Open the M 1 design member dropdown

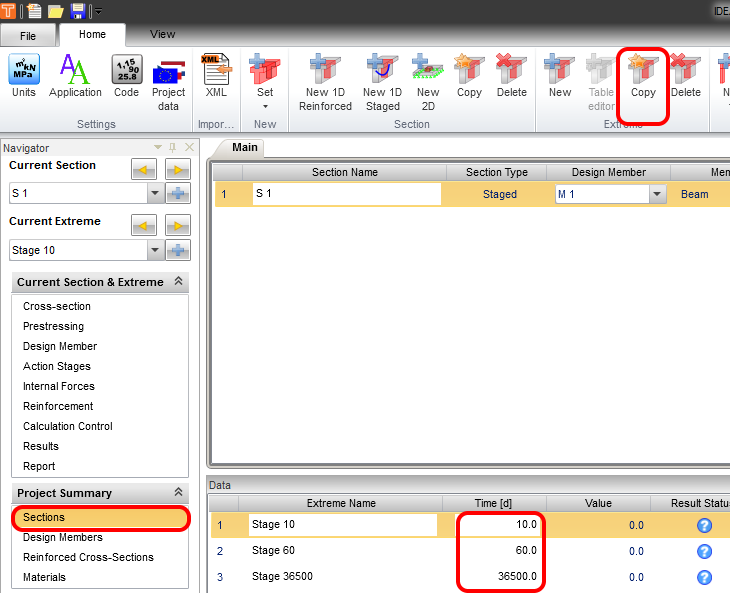[657, 194]
